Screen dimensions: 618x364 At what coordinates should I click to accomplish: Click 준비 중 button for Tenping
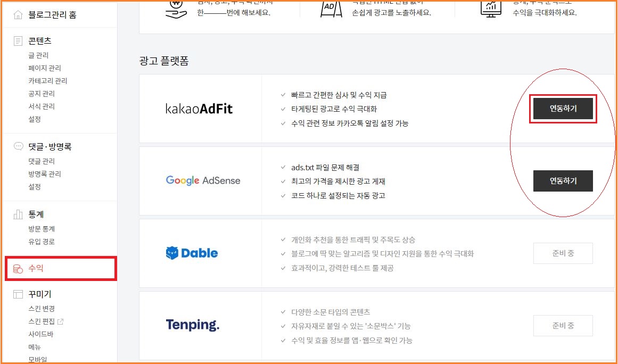click(563, 325)
